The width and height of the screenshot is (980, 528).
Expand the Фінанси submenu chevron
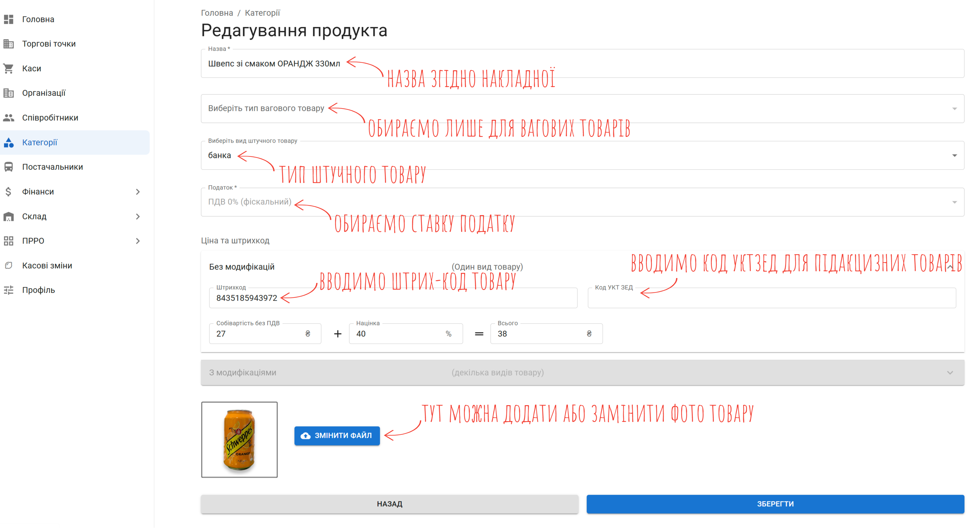click(138, 192)
